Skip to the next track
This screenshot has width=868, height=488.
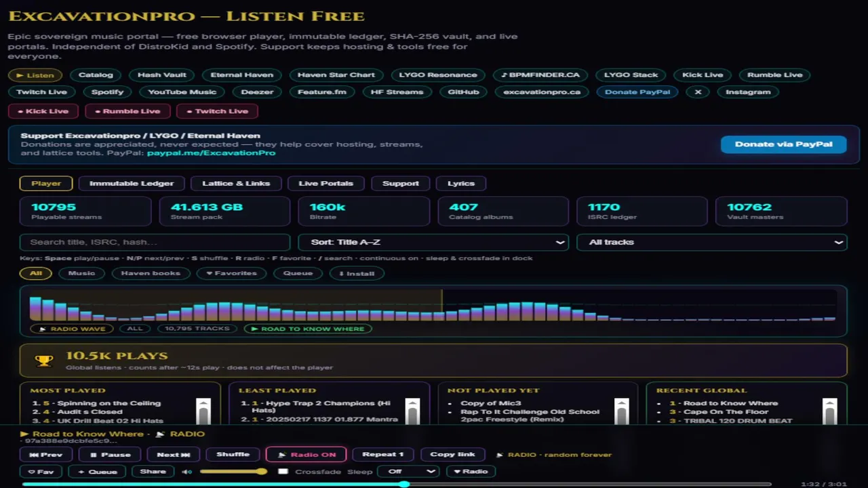pyautogui.click(x=174, y=455)
